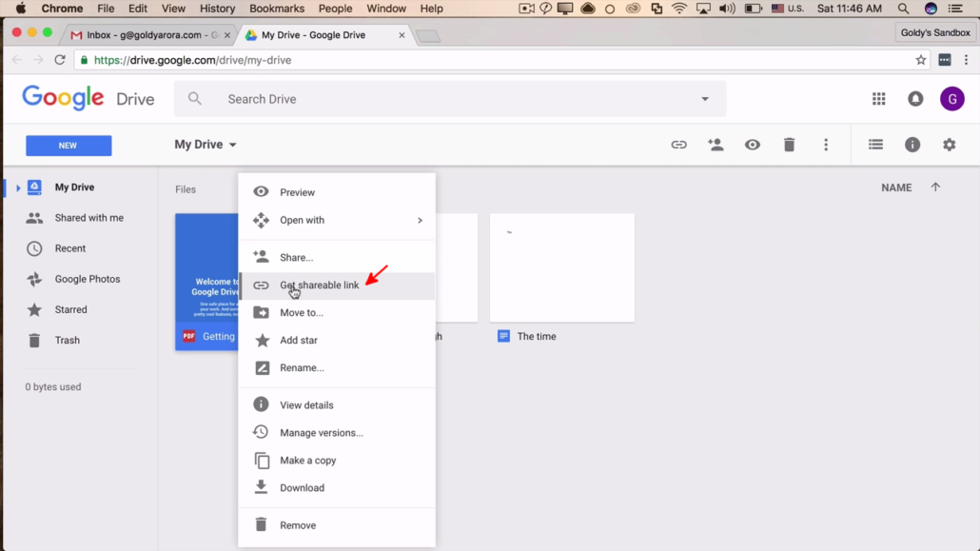Open the My Drive dropdown header
This screenshot has height=551, width=980.
206,145
